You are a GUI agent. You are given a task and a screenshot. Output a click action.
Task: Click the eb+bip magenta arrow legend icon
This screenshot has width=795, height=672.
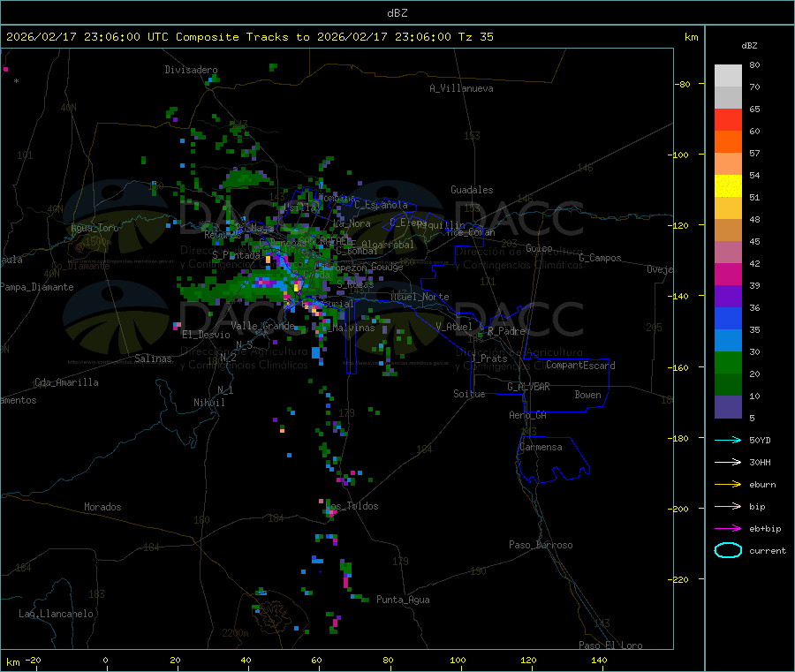click(728, 529)
